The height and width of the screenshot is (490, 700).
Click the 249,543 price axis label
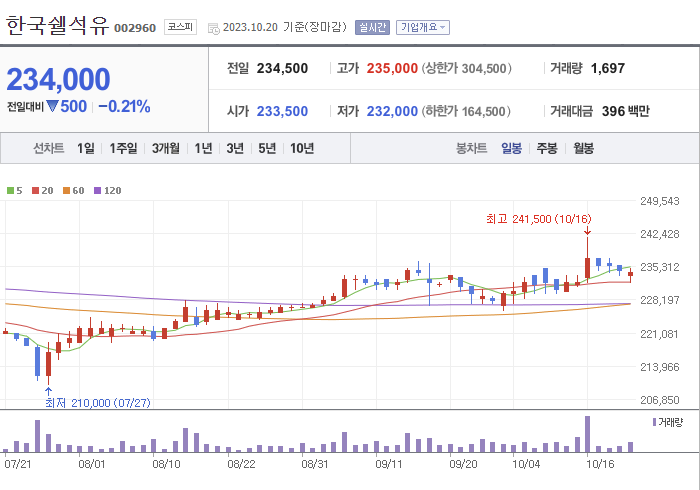tap(660, 201)
